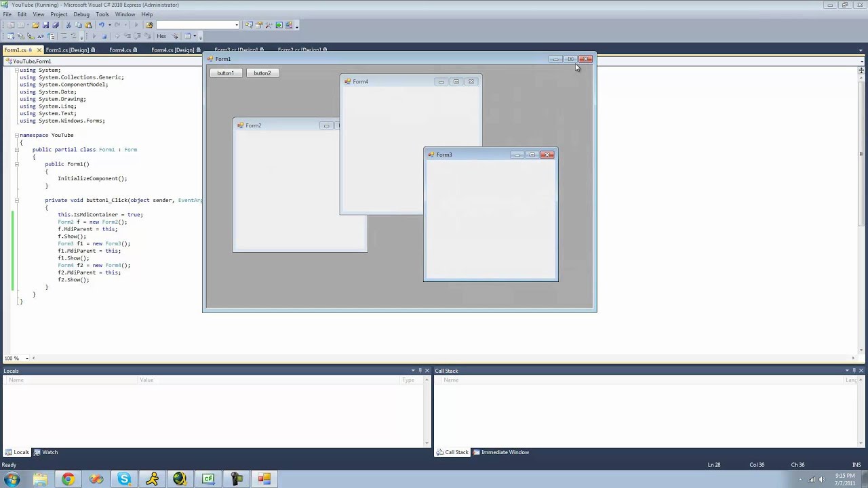Open the Tools menu
The width and height of the screenshot is (868, 488).
[x=102, y=14]
